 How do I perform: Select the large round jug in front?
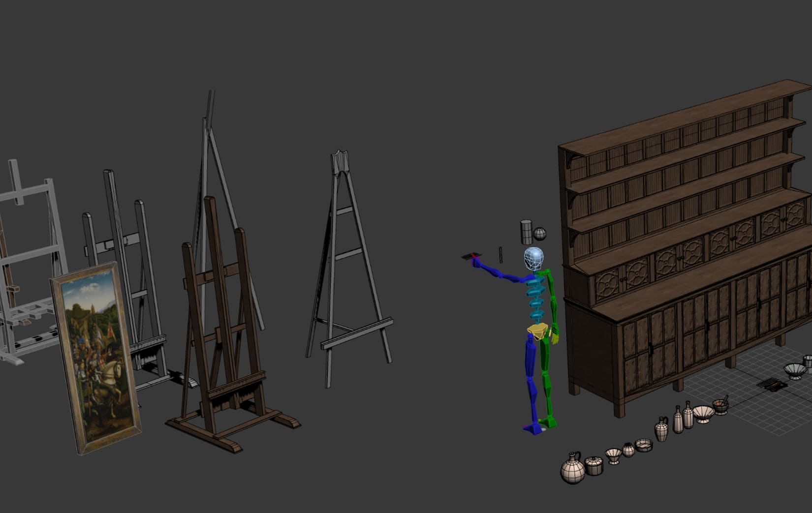573,468
